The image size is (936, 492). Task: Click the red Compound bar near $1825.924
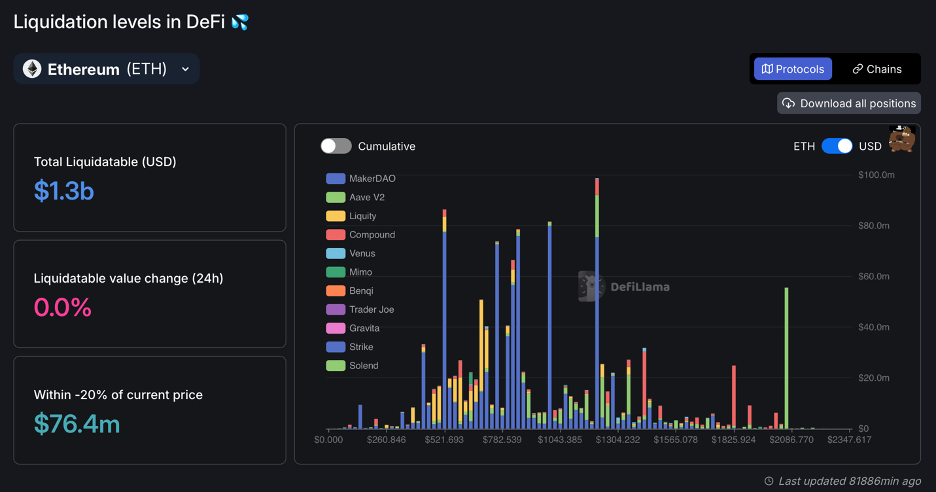(734, 397)
